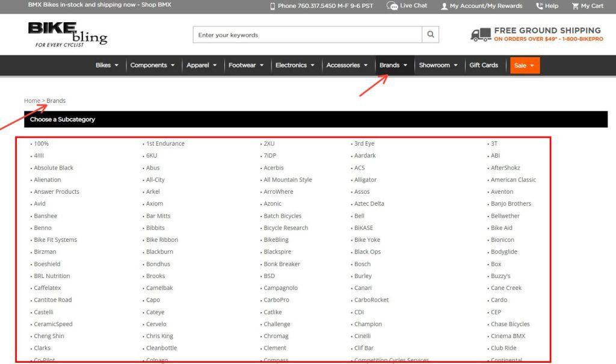This screenshot has width=616, height=364.
Task: Click the Live Chat bubble icon
Action: pyautogui.click(x=392, y=6)
